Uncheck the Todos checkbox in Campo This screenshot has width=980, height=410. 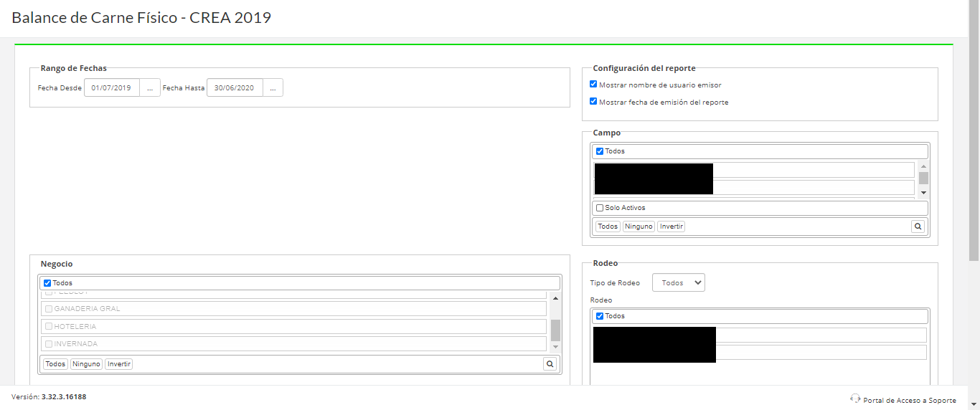click(600, 151)
